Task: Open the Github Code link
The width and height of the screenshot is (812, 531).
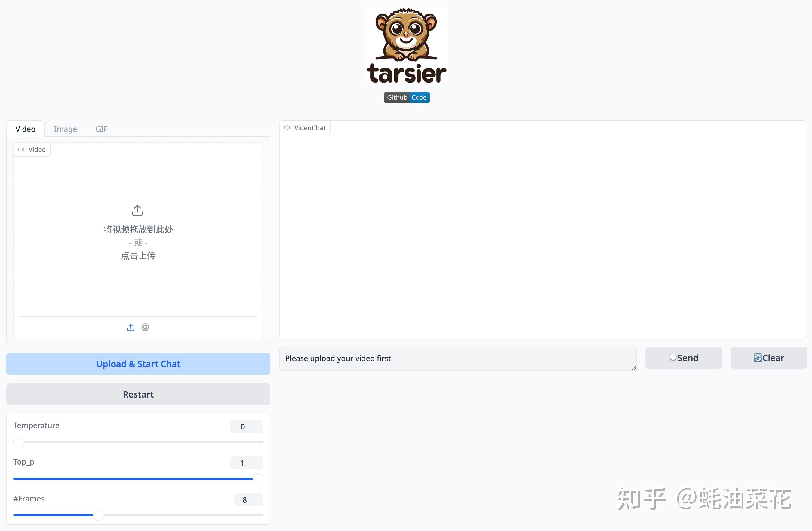Action: click(406, 97)
